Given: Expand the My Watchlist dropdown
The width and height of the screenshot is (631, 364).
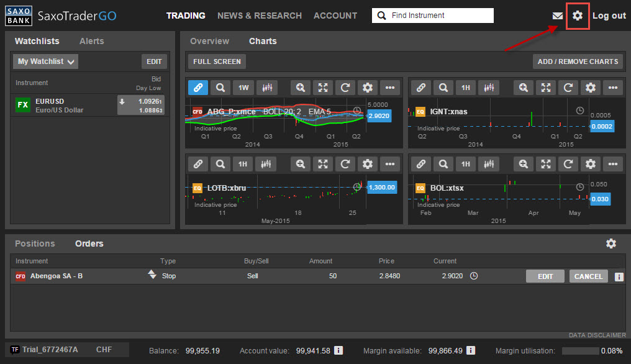Looking at the screenshot, I should click(x=45, y=61).
